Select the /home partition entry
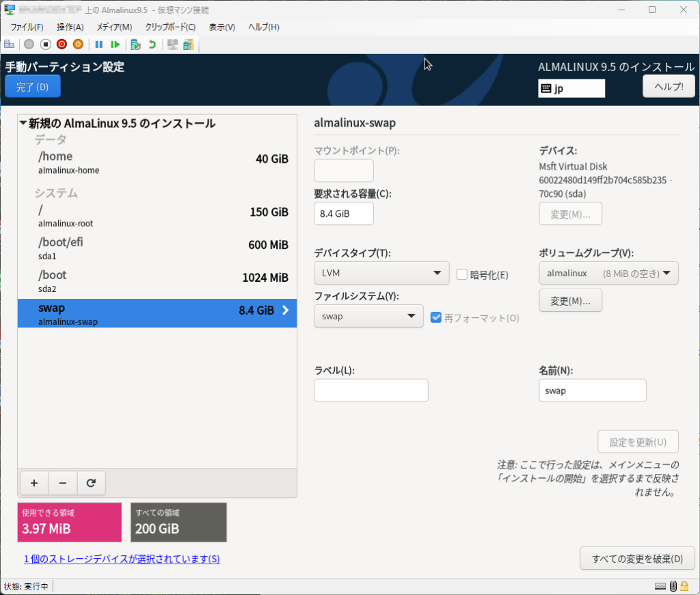Screen dimensions: 700x595 tap(157, 163)
